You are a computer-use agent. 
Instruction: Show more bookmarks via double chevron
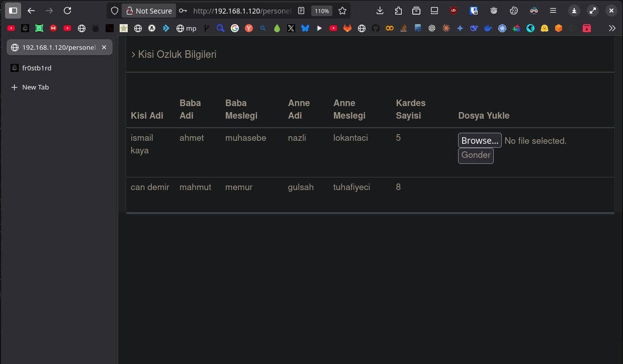point(612,29)
